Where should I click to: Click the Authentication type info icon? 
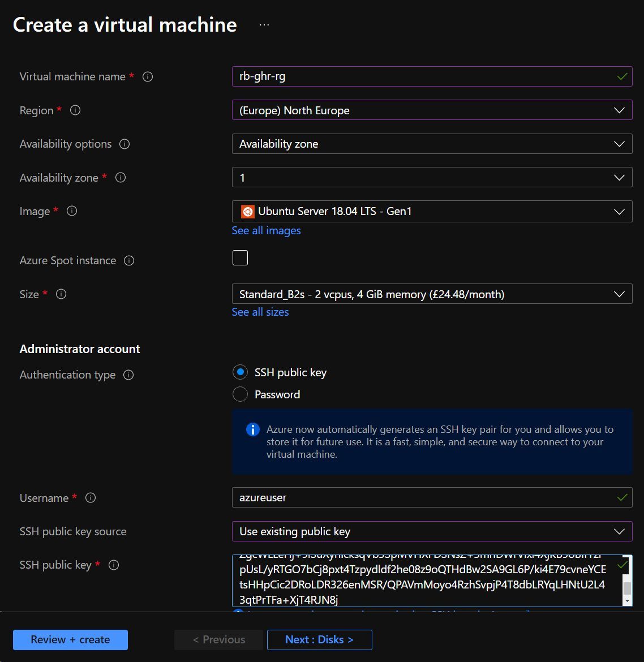click(x=129, y=375)
